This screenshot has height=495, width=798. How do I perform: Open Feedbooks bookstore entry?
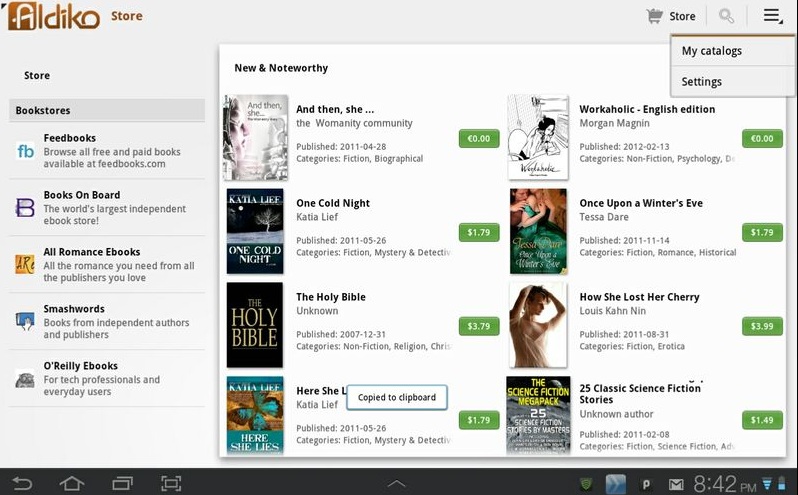107,151
